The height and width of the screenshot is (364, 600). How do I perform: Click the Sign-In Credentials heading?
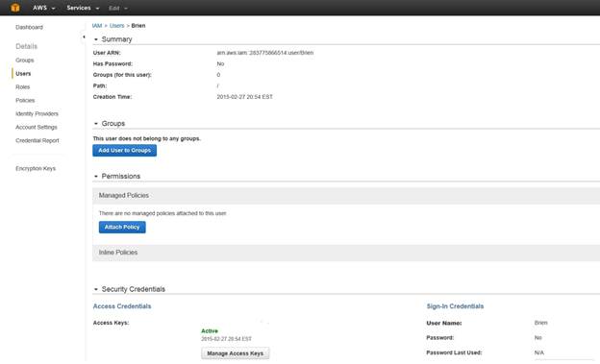455,306
